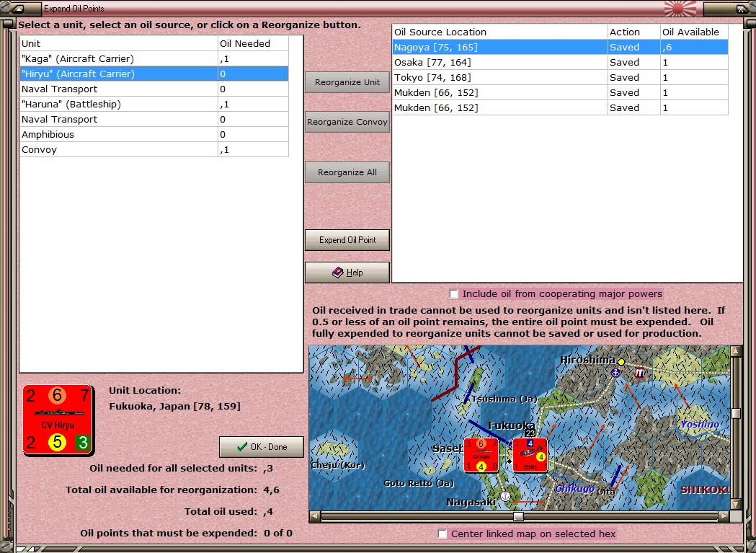
Task: Click the yellow city dot at Hiroshima
Action: 621,361
